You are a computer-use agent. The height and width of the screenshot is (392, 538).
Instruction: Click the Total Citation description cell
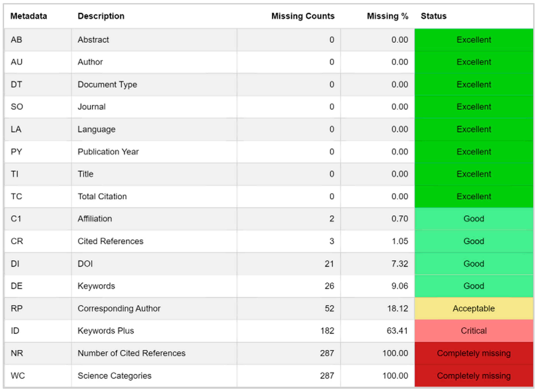coord(102,196)
